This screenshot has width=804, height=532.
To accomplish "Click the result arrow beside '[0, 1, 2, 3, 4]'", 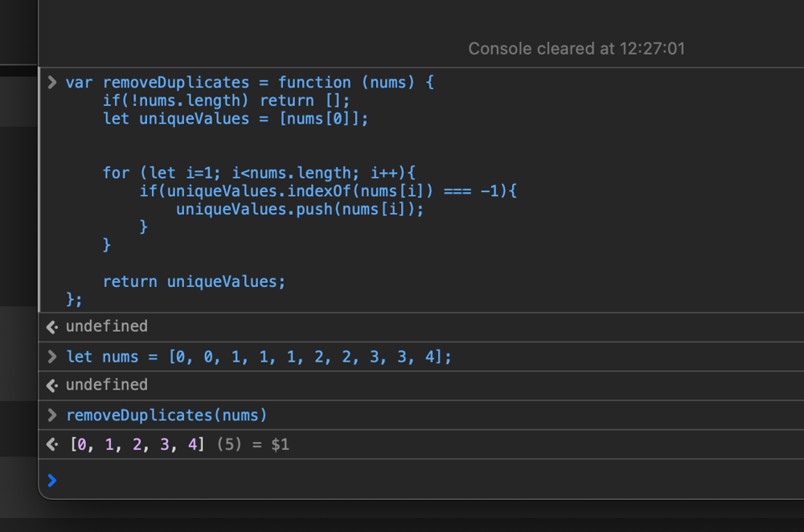I will [51, 444].
